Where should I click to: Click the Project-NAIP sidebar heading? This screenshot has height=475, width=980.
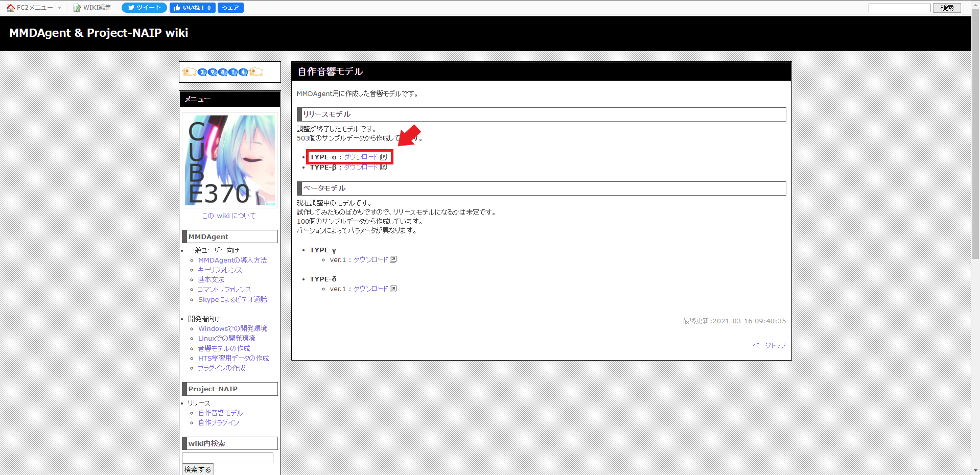pyautogui.click(x=230, y=389)
